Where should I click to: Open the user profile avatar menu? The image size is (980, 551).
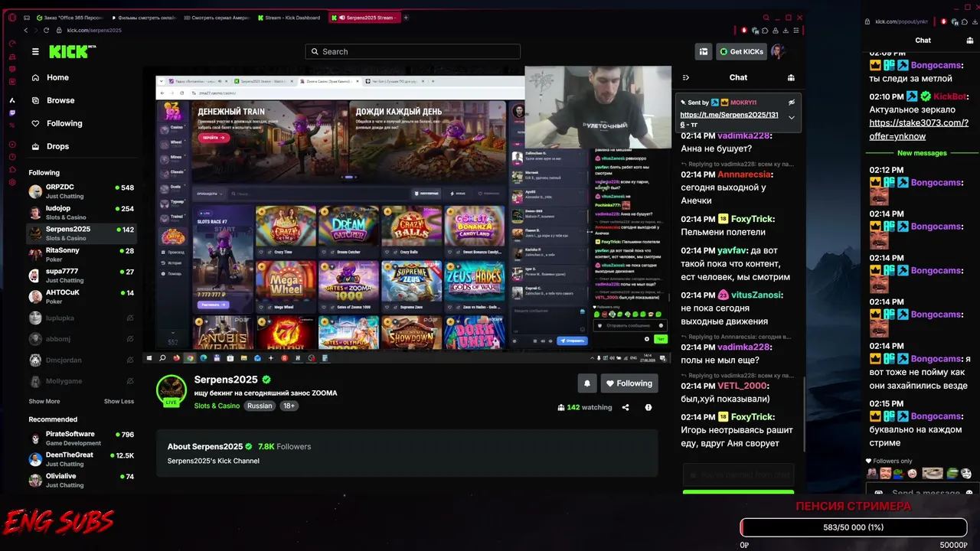pyautogui.click(x=778, y=51)
